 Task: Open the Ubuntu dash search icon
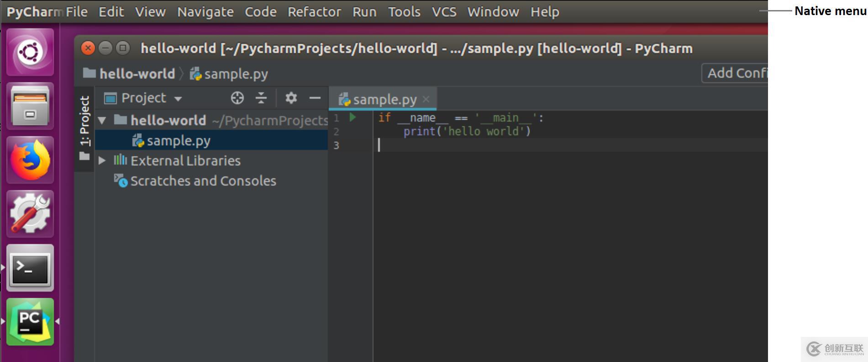(x=30, y=52)
